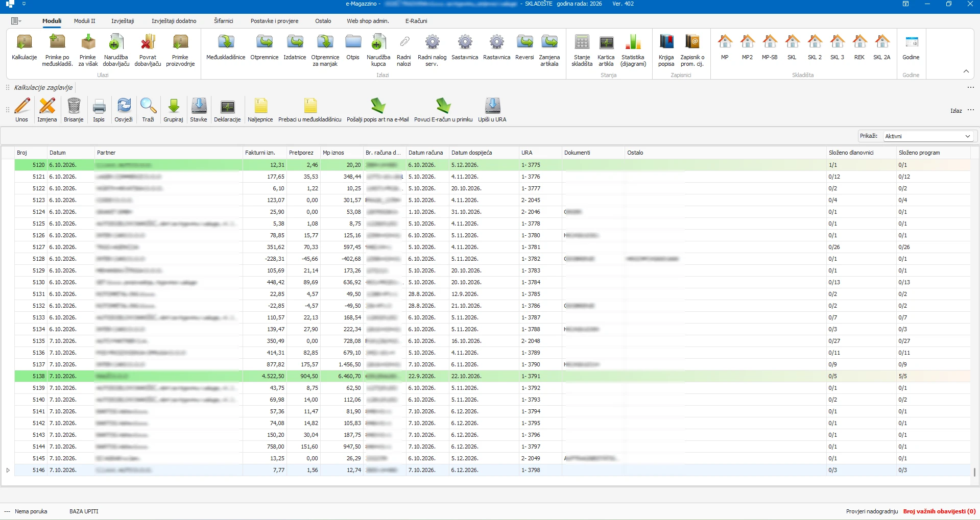The width and height of the screenshot is (980, 520).
Task: Open the quick access toolbar dropdown arrow
Action: 24,4
